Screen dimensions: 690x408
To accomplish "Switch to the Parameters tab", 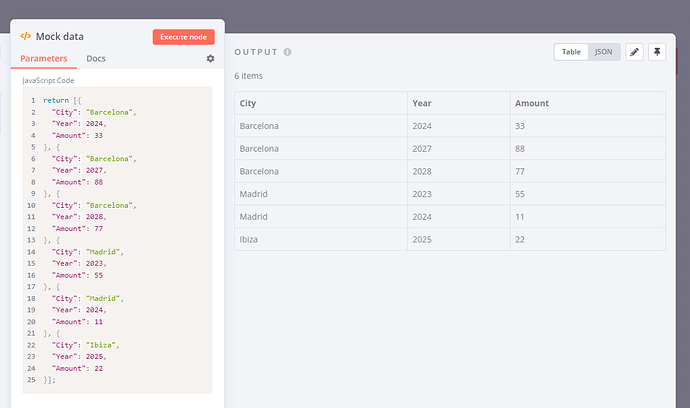I will click(44, 59).
